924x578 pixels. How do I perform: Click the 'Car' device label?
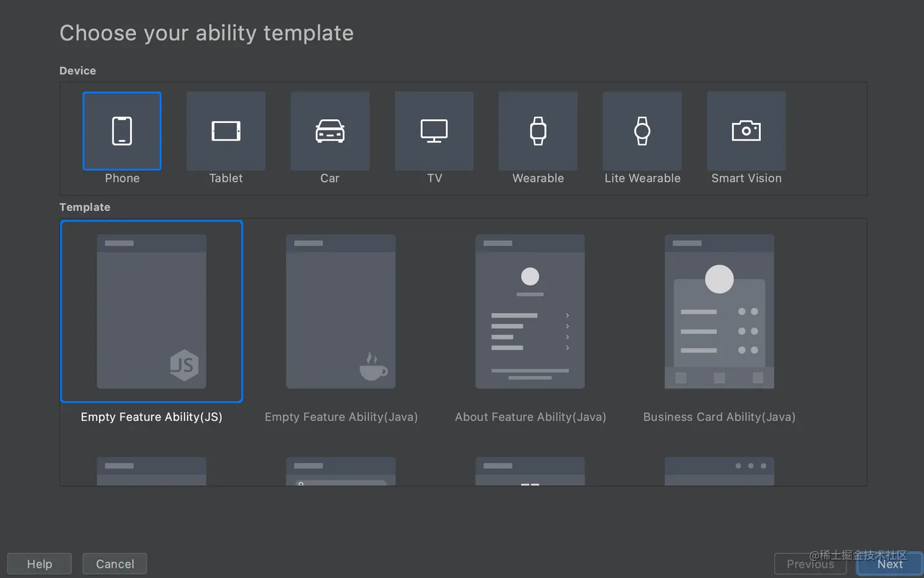pyautogui.click(x=330, y=178)
